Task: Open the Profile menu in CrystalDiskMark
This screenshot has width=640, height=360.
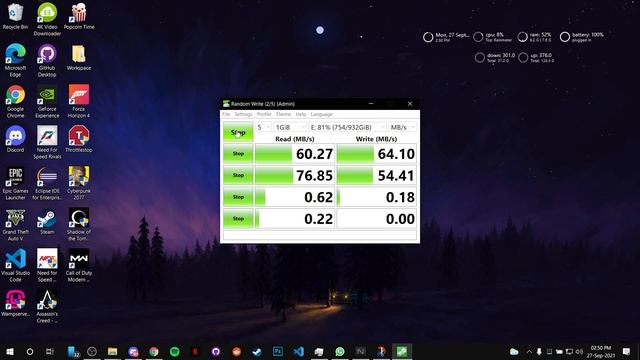Action: (264, 114)
